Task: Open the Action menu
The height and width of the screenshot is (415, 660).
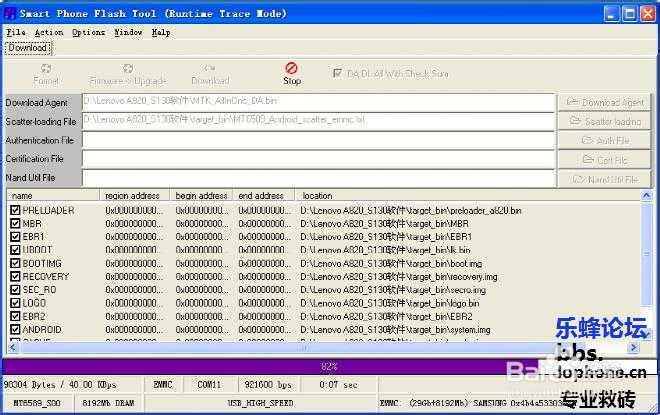Action: [49, 32]
